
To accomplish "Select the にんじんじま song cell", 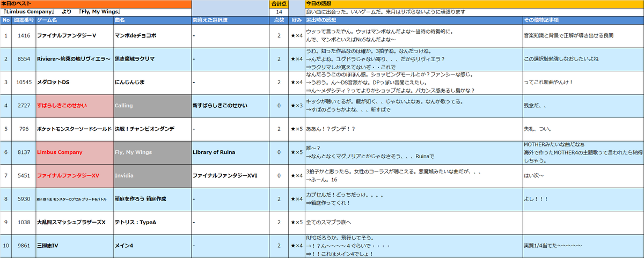I will pyautogui.click(x=152, y=83).
